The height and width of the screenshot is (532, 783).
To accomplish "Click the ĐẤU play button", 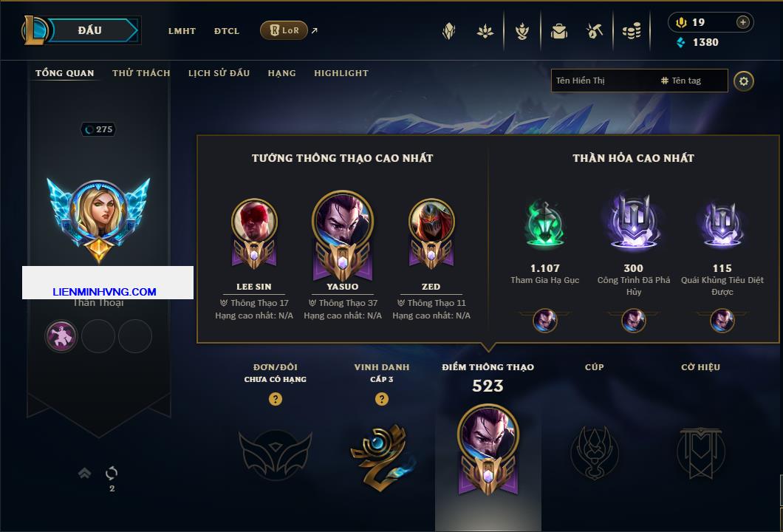I will point(90,30).
